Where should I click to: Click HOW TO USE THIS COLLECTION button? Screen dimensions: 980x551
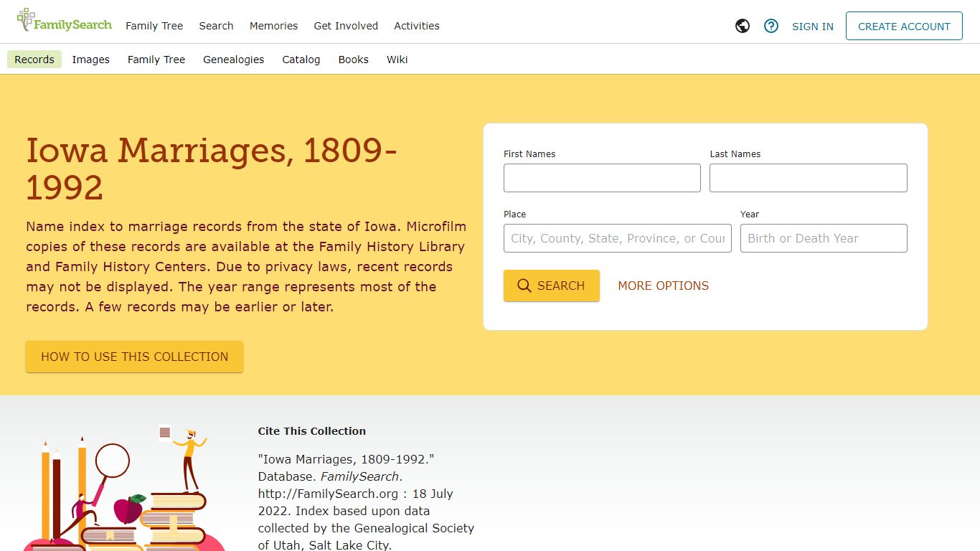pos(135,357)
